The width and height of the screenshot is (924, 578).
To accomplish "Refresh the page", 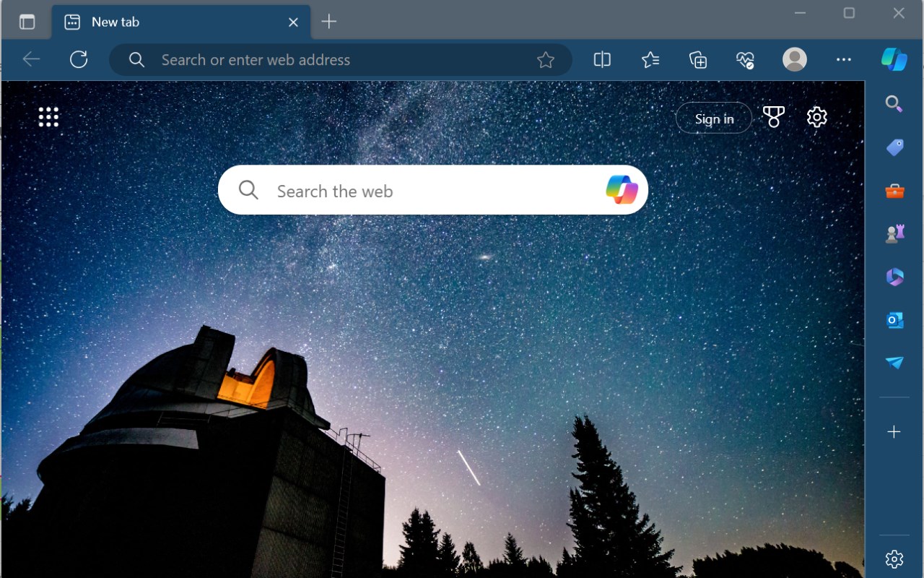I will [x=79, y=59].
